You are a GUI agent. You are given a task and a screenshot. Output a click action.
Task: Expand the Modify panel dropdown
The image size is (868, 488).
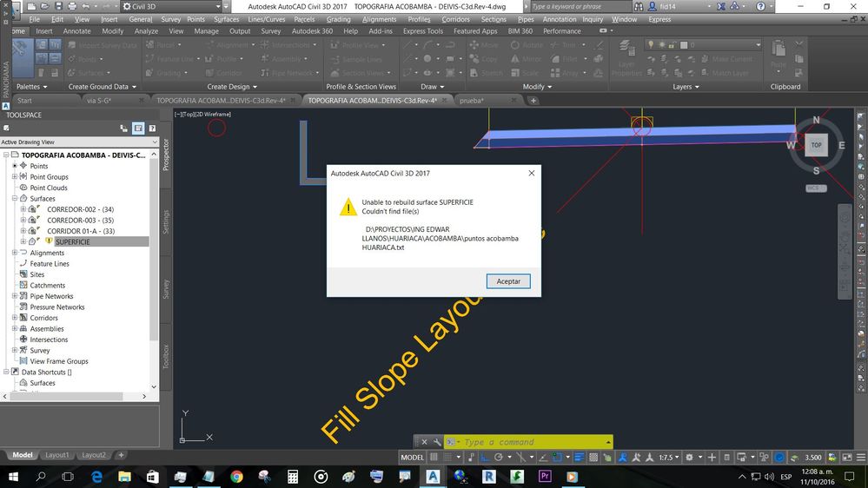pyautogui.click(x=537, y=87)
